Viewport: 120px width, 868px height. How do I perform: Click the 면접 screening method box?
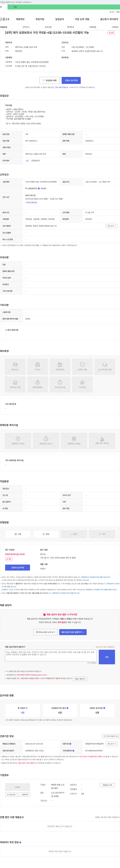click(x=46, y=534)
